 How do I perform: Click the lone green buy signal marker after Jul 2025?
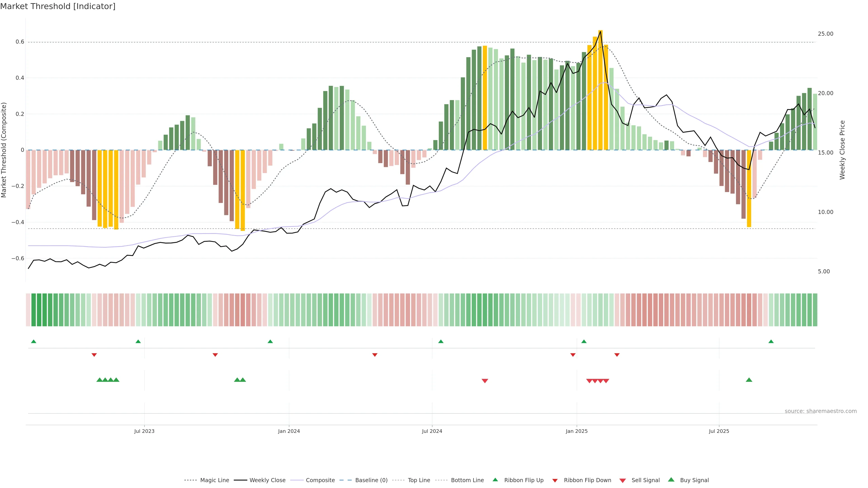(749, 380)
